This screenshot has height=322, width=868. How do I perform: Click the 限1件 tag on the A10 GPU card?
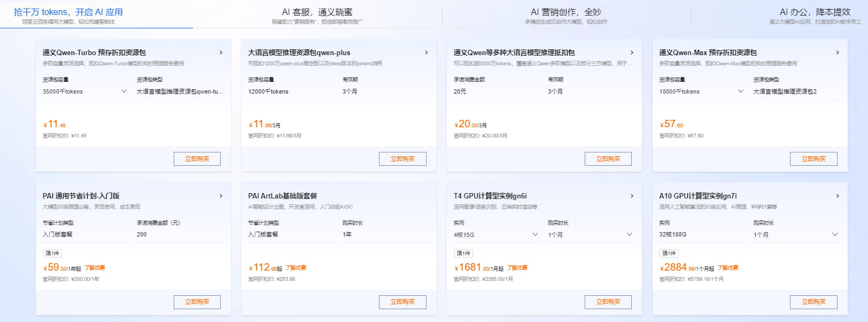click(x=669, y=254)
